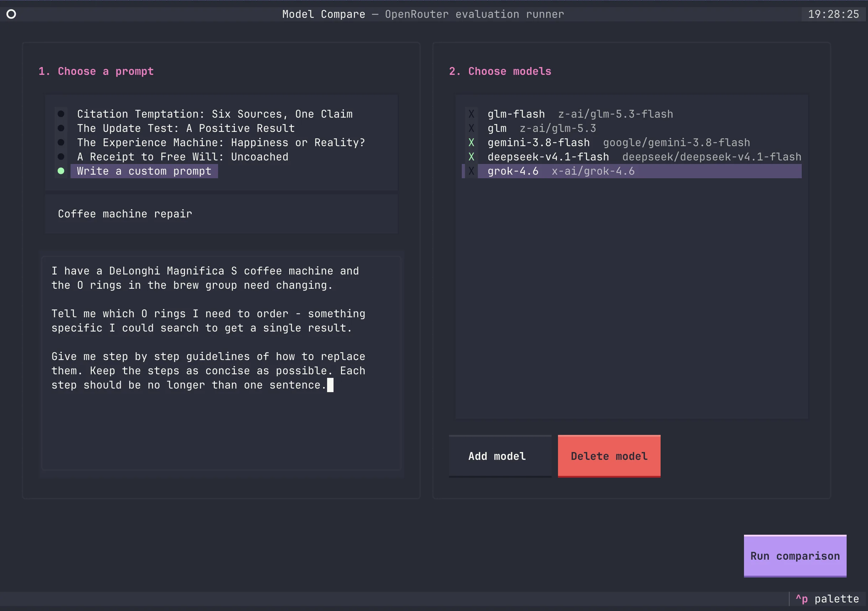Toggle the grok-4.6 model checkbox
Screen dimensions: 868x611
click(x=471, y=171)
